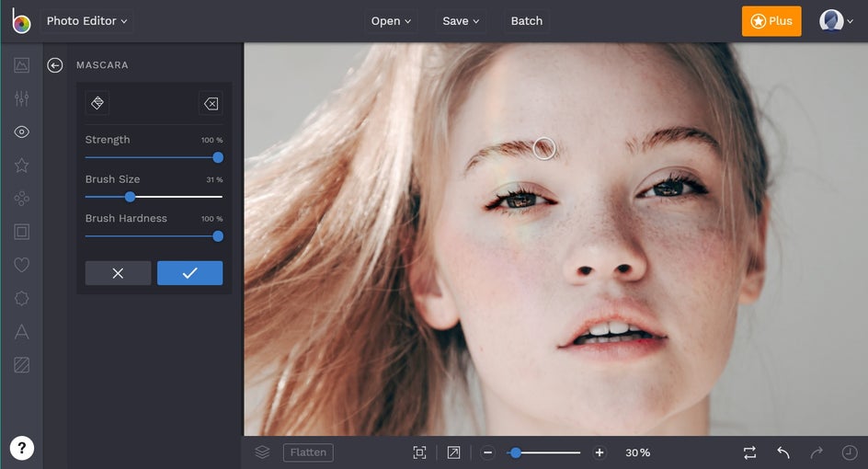Screen dimensions: 868x469
Task: Click the compare original swap icon
Action: (749, 452)
